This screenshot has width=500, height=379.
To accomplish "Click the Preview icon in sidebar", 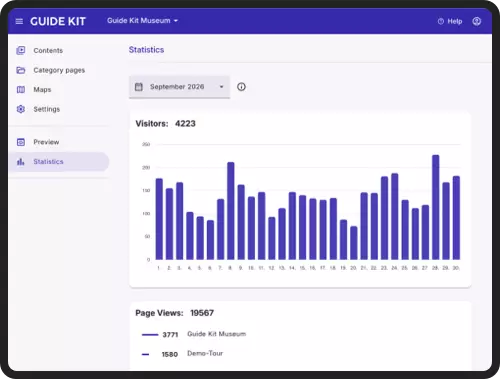I will coord(21,142).
